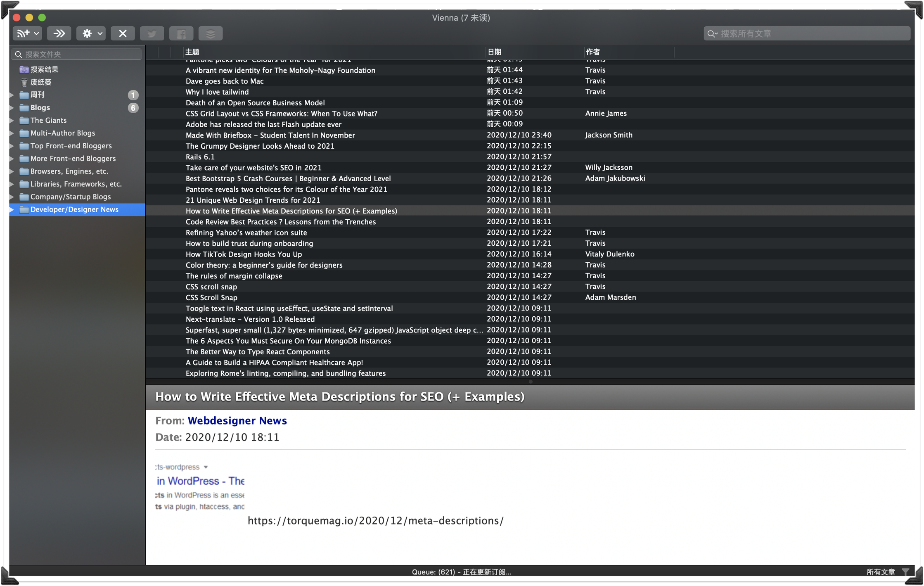924x586 pixels.
Task: Open the 所有文章 filter in status bar
Action: pyautogui.click(x=880, y=572)
